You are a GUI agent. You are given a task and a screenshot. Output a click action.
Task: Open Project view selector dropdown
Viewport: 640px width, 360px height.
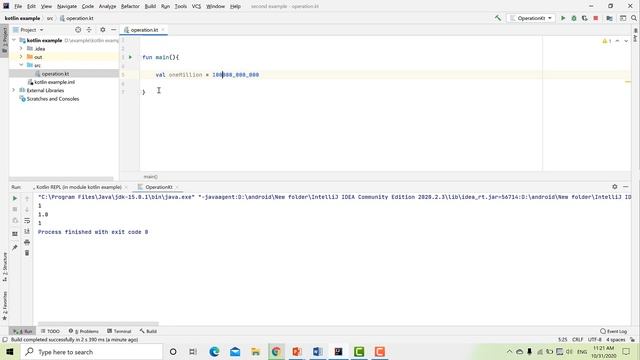point(28,30)
